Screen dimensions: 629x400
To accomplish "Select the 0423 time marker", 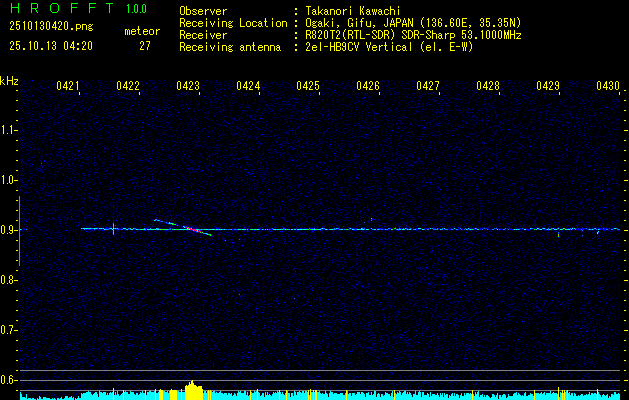I will 188,87.
